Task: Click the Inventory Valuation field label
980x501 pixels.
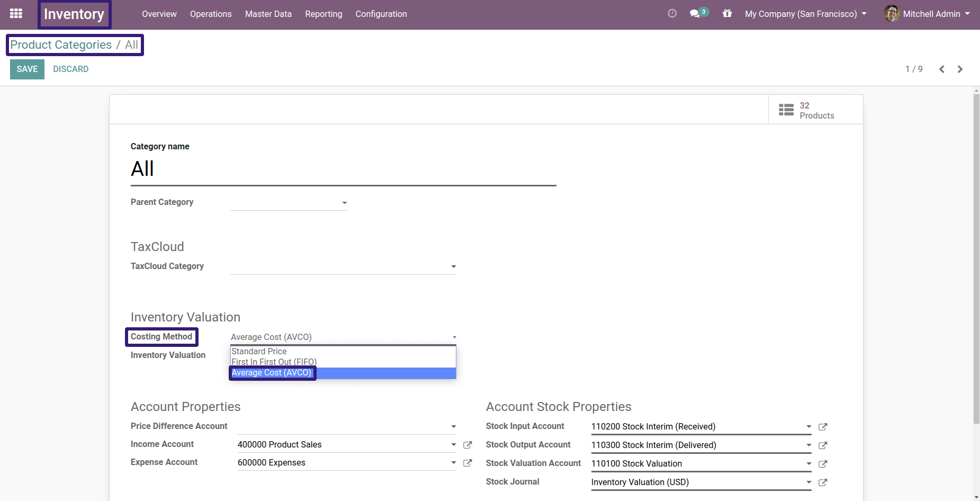Action: tap(168, 355)
